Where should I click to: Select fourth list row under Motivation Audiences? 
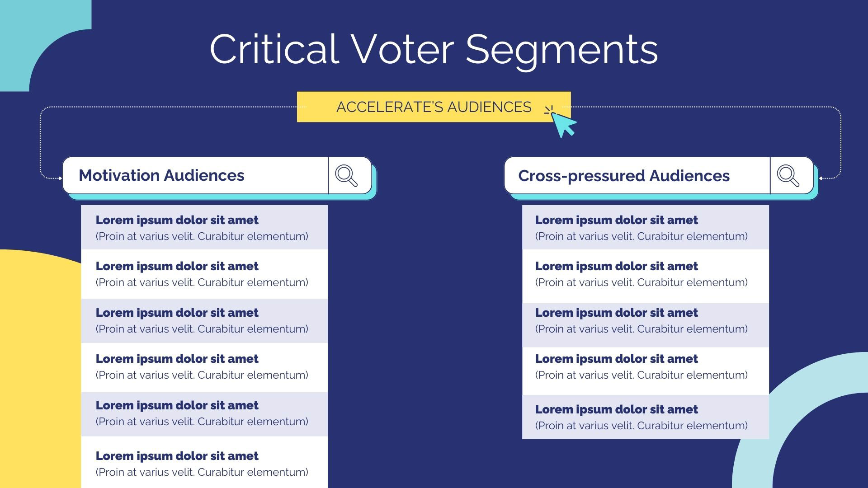[x=204, y=367]
